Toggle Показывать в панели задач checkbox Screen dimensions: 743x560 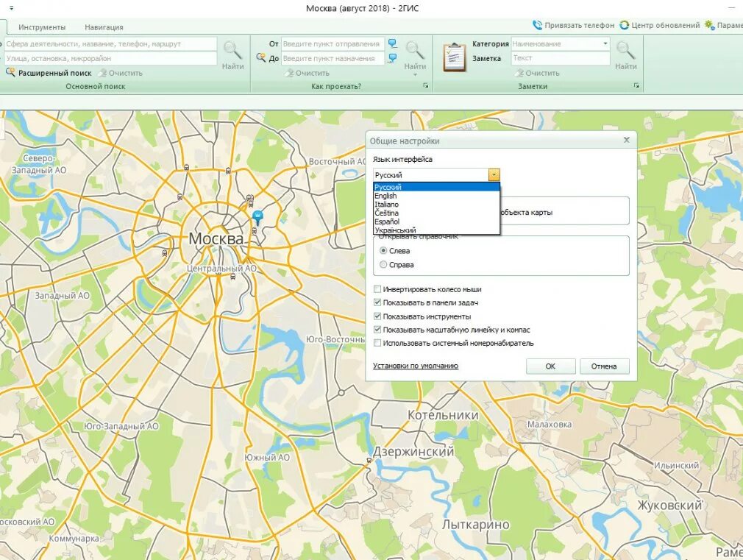(x=377, y=302)
